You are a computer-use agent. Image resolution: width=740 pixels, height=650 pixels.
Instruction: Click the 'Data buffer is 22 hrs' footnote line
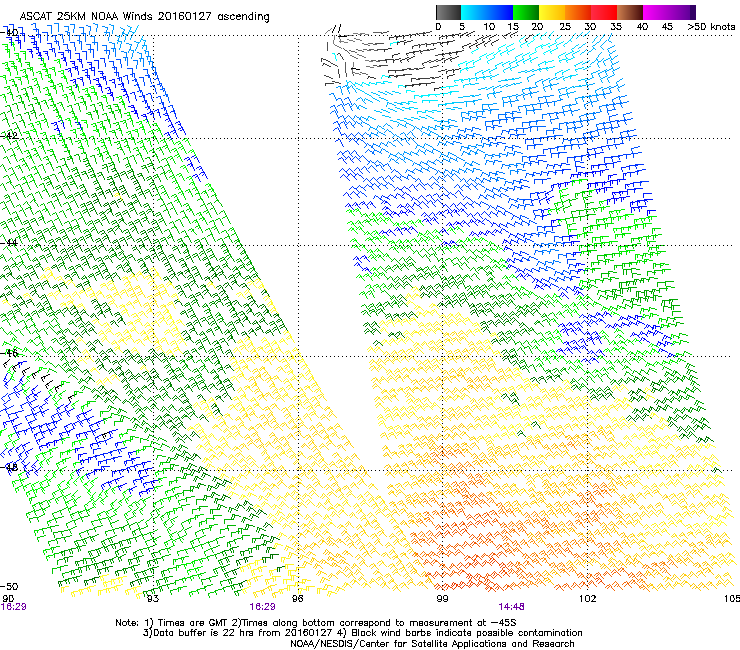click(362, 633)
